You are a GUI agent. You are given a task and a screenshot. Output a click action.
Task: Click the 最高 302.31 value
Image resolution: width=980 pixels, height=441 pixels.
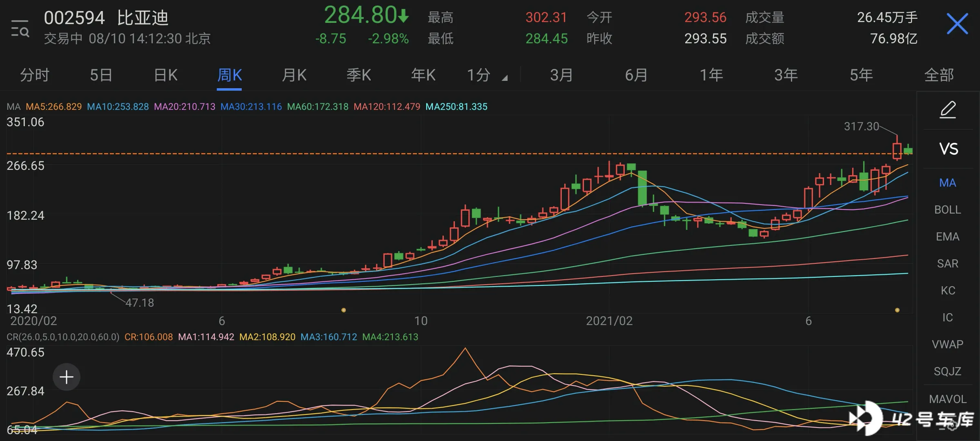[546, 17]
